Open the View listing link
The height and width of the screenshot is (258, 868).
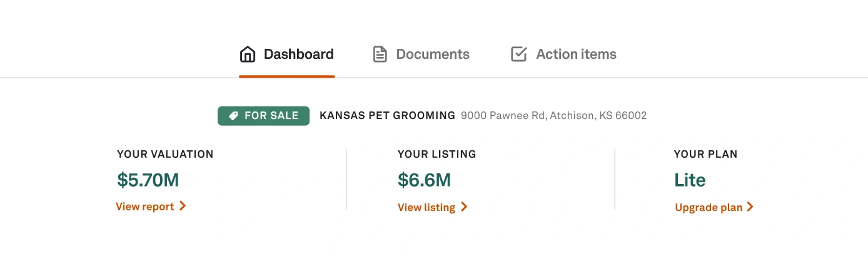pos(426,207)
